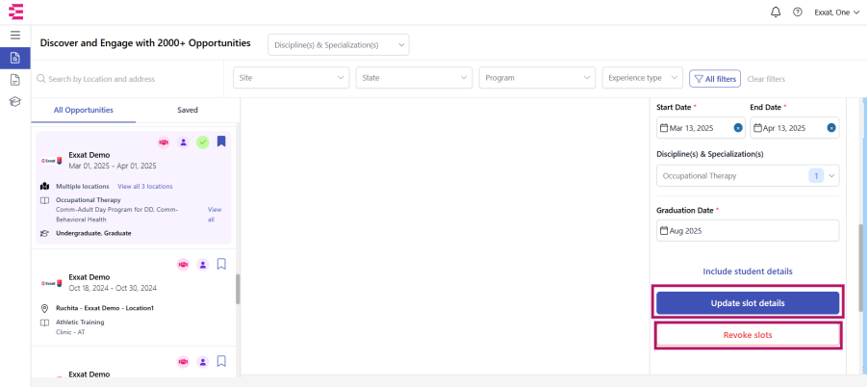Image resolution: width=868 pixels, height=387 pixels.
Task: Click 'Undergraduate, Graduate' text
Action: (x=93, y=233)
